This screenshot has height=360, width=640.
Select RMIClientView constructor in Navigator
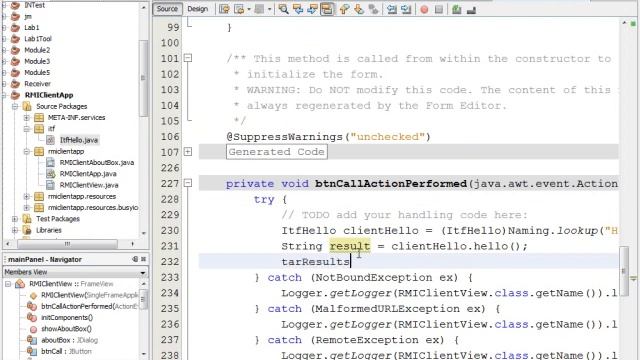(89, 295)
